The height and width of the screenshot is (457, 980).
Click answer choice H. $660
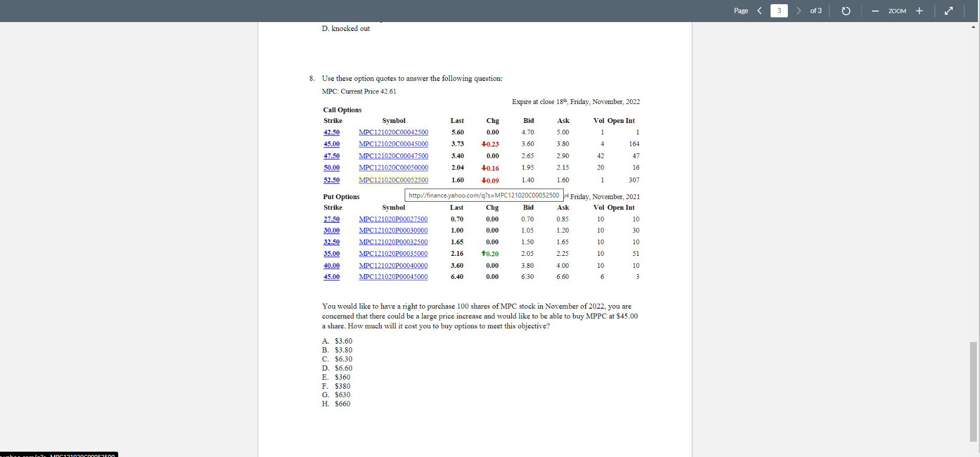click(336, 404)
